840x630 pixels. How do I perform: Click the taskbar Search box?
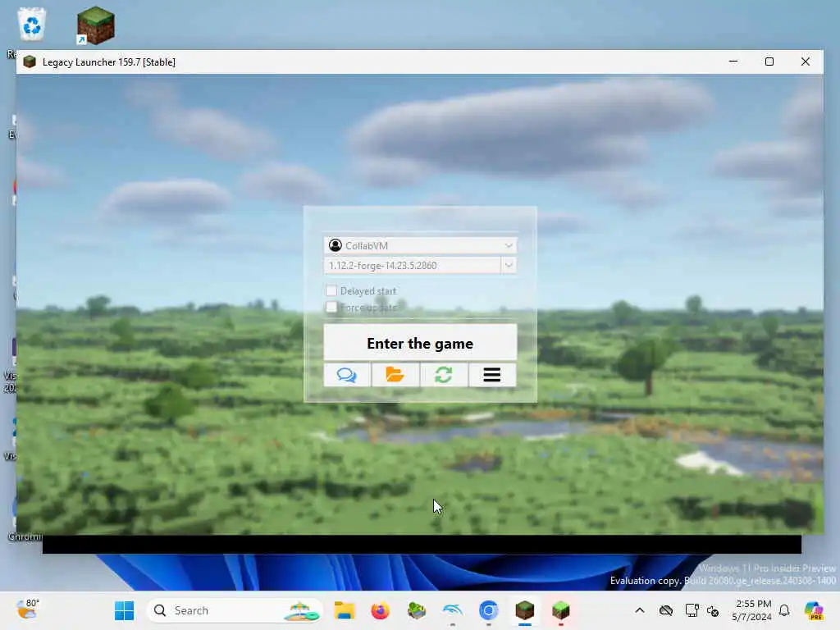(x=234, y=610)
